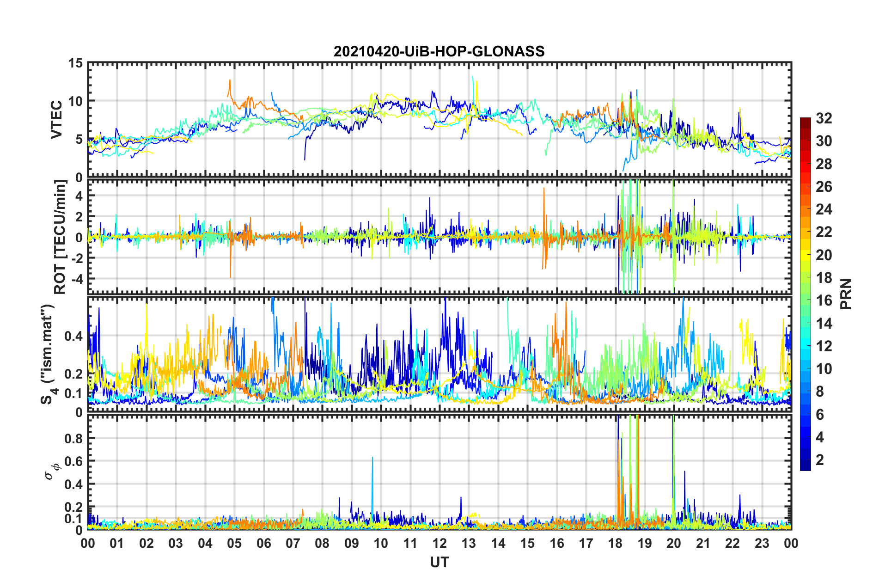Select the sigma-phi axis tick label 0.6
The width and height of the screenshot is (879, 588).
(73, 461)
